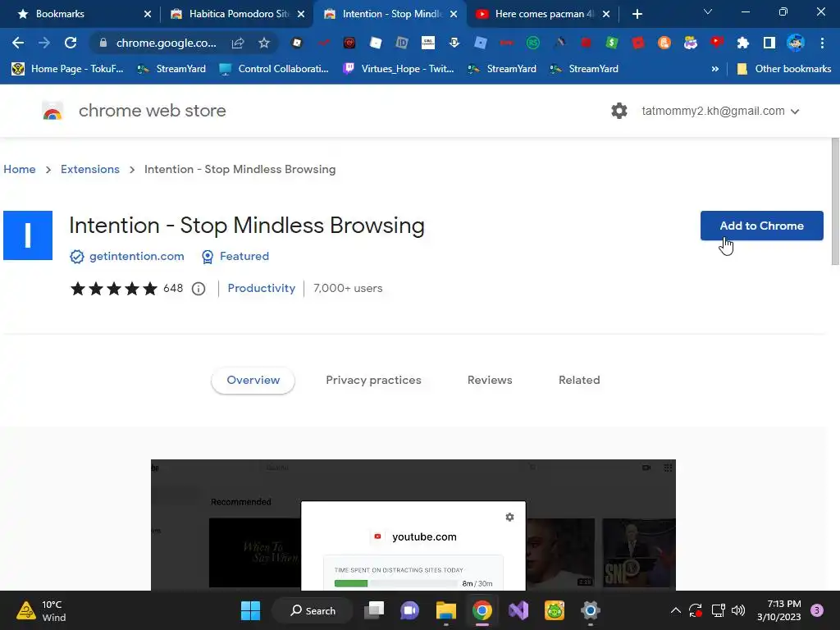
Task: Open the Windows Start menu
Action: pos(250,610)
